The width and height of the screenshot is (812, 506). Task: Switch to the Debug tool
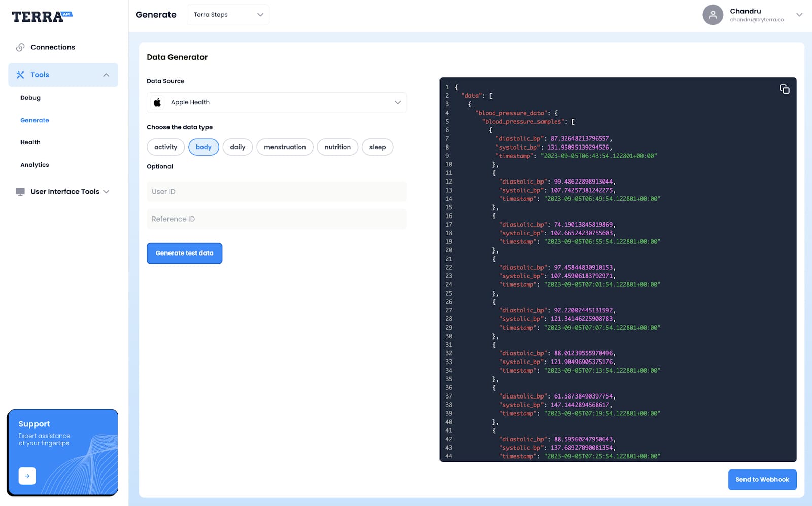[x=30, y=98]
